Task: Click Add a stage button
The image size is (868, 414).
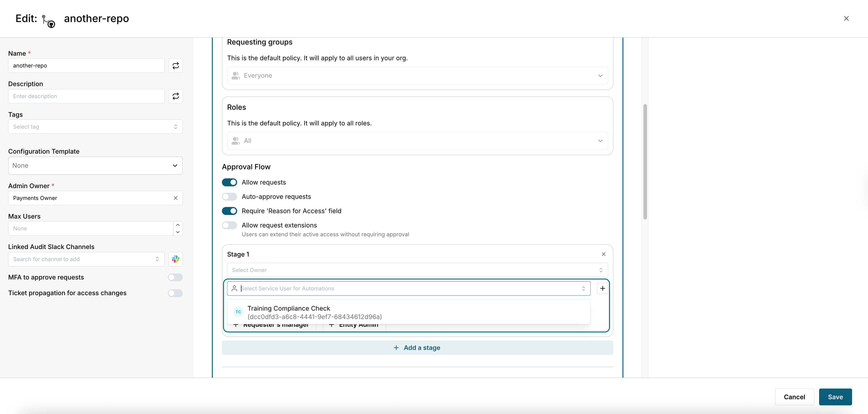Action: tap(417, 347)
